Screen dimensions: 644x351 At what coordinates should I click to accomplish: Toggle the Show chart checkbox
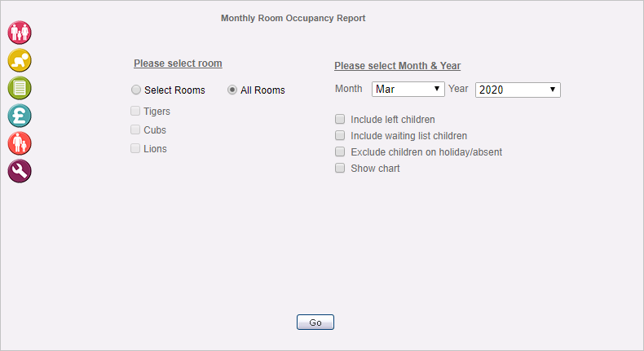click(x=340, y=168)
